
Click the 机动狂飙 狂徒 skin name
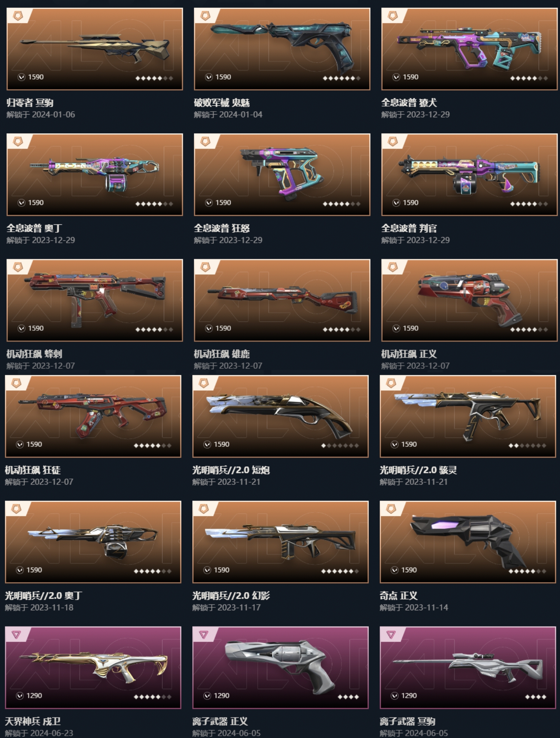33,470
